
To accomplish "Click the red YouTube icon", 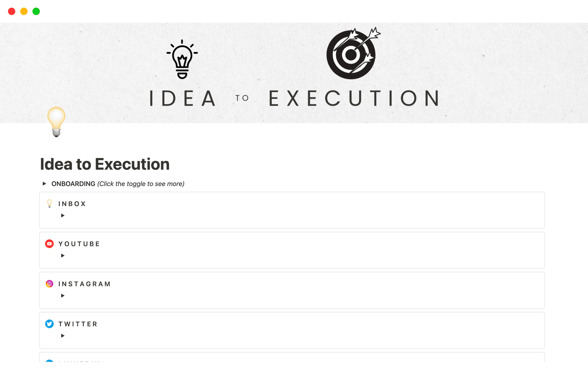I will 49,244.
